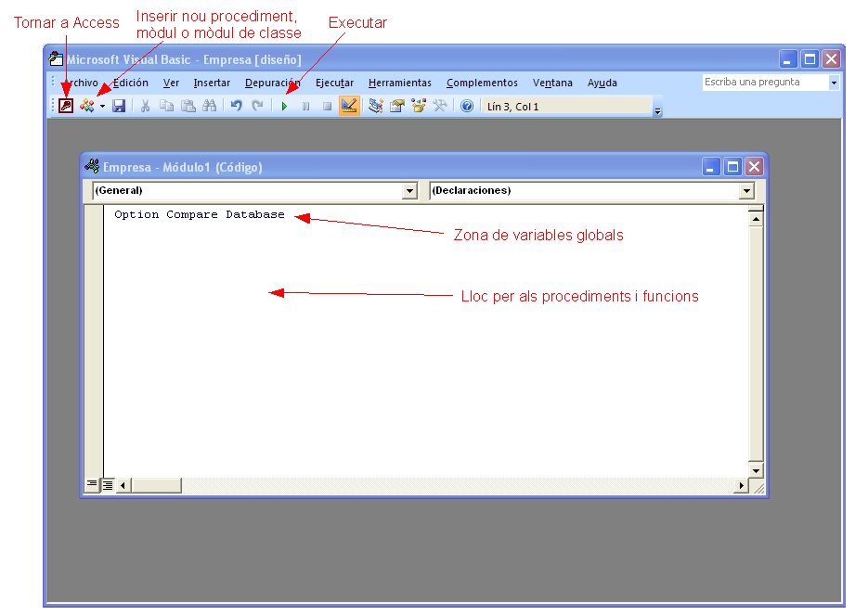Open the Project Explorer icon

(376, 107)
